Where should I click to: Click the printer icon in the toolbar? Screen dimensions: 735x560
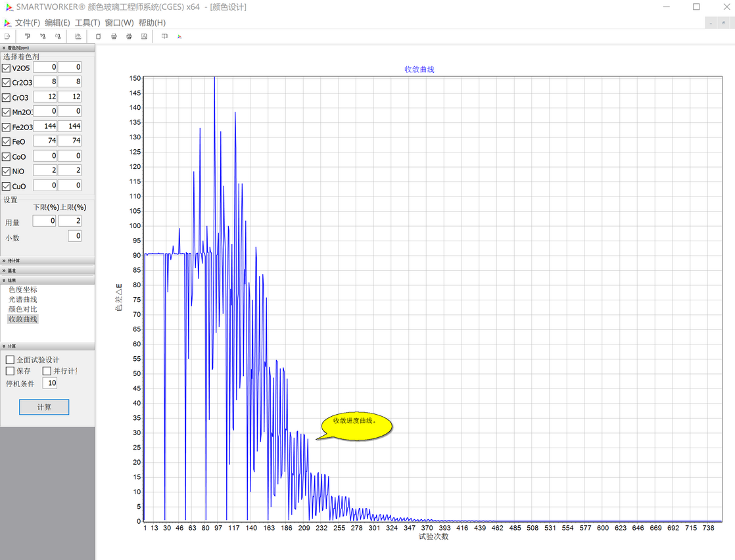coord(114,36)
